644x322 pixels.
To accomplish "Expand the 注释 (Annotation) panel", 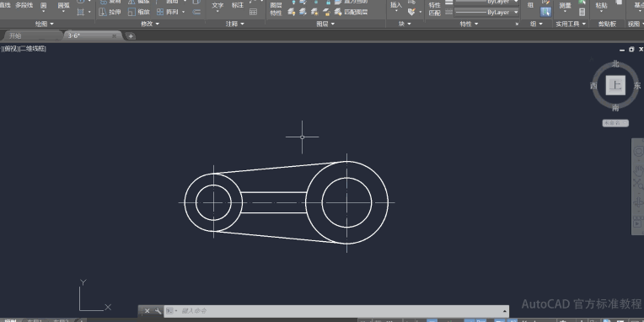I will click(x=235, y=24).
